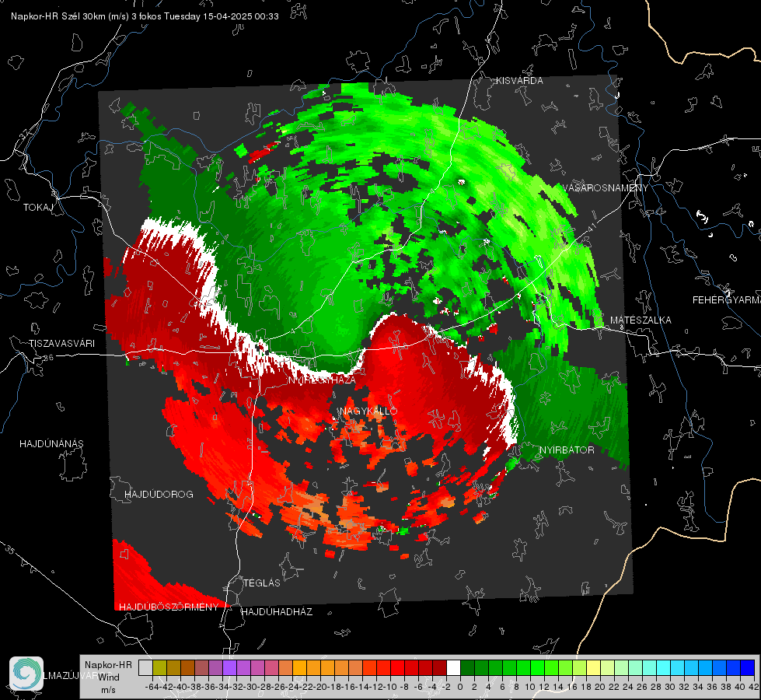
Task: Click the NAGYKÁLLÓ city label
Action: (368, 411)
